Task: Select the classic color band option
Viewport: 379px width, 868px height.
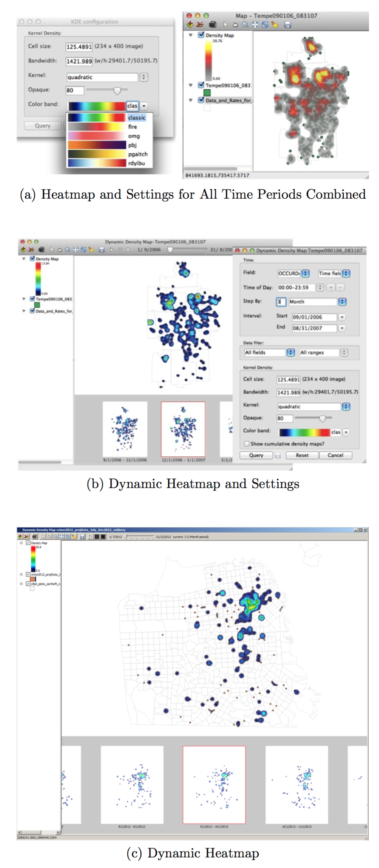Action: (x=109, y=118)
